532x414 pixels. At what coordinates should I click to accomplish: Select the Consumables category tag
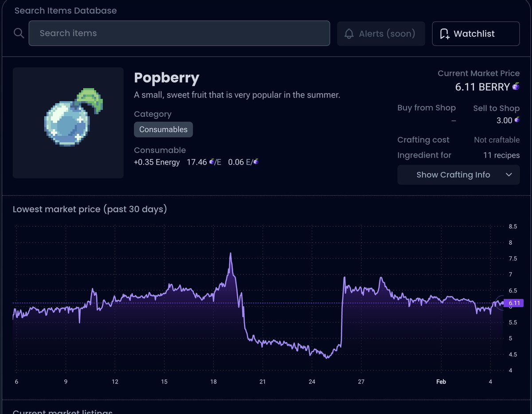click(x=163, y=130)
